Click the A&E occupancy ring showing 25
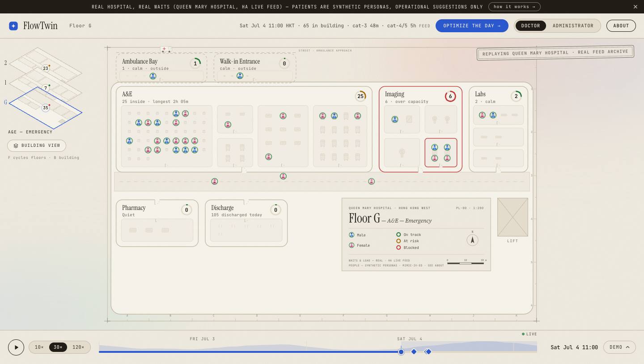 coord(360,96)
